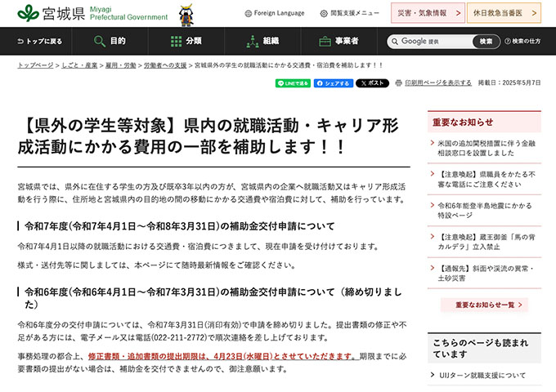Post to X with ポスト button
This screenshot has width=556, height=392.
tap(372, 83)
